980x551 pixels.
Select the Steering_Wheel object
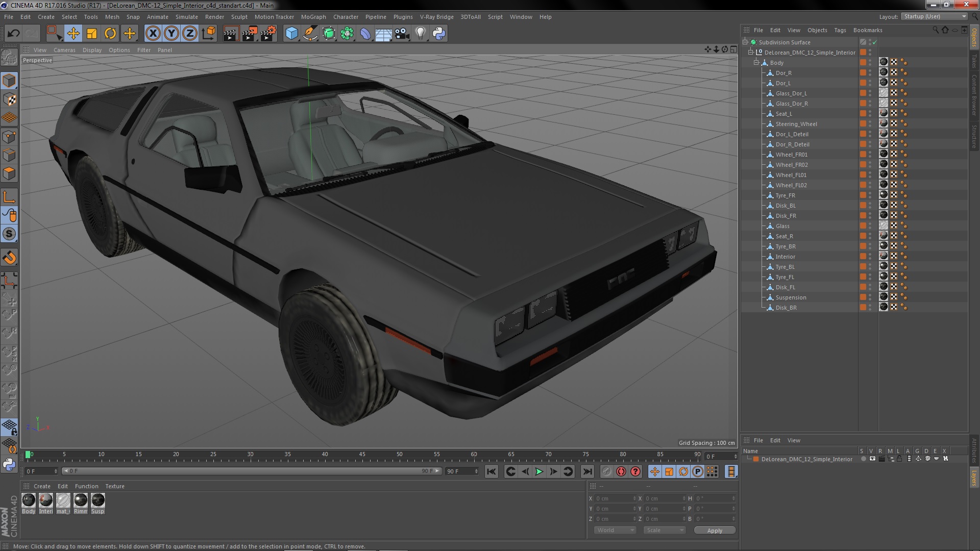796,124
